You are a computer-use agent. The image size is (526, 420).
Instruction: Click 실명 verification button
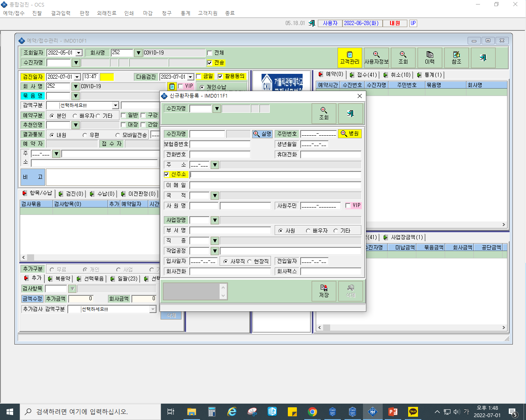click(x=262, y=134)
